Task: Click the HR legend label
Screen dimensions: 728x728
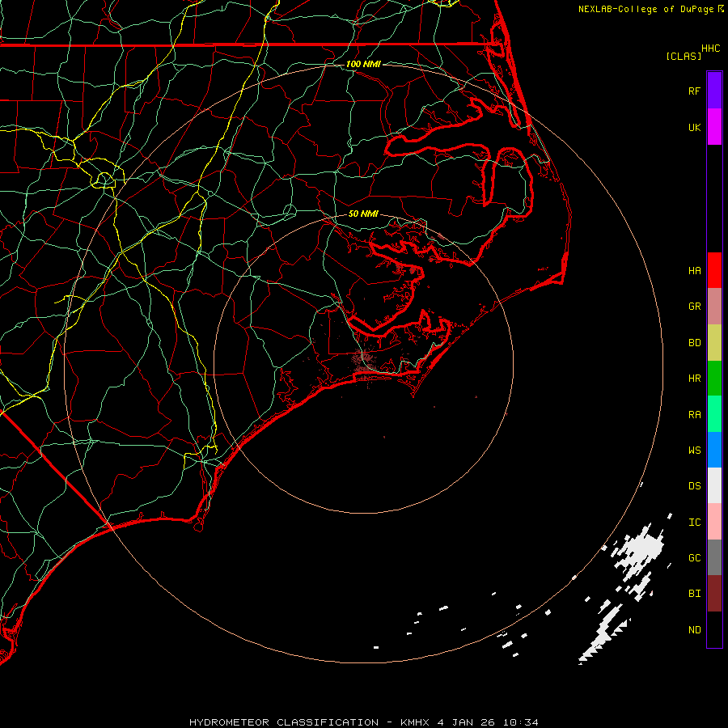Action: [694, 379]
